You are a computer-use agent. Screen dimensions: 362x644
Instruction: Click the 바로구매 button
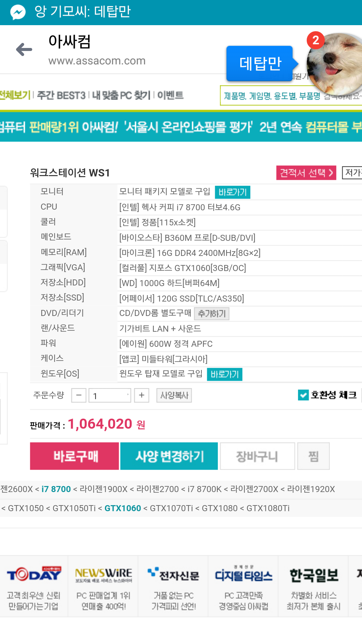tap(74, 456)
